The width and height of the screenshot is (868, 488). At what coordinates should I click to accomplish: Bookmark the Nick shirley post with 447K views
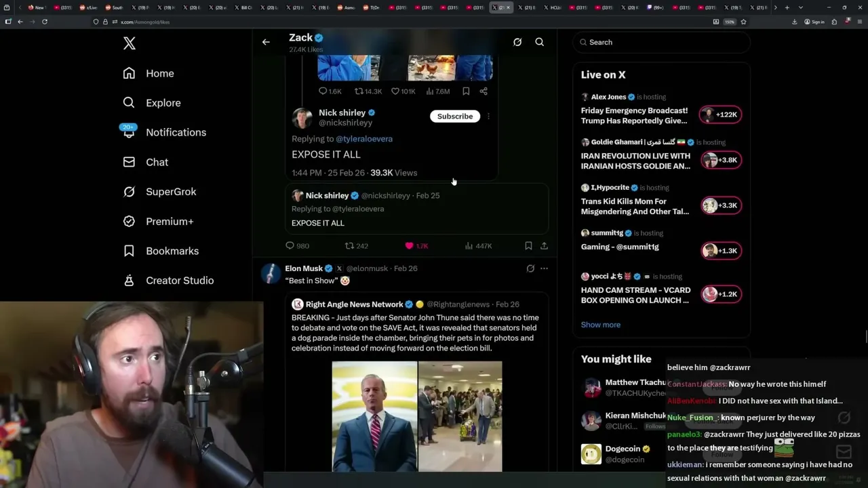tap(528, 245)
